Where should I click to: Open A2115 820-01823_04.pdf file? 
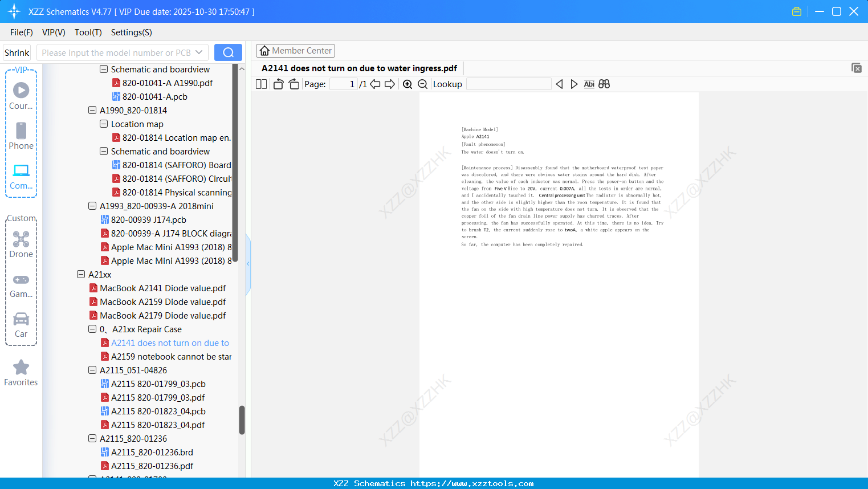coord(153,425)
